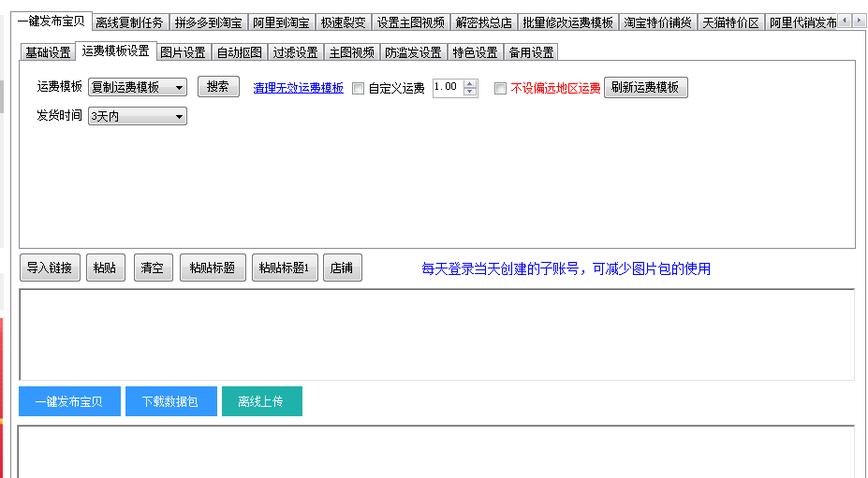Switch to the 基础设置 sub-tab

[x=48, y=52]
